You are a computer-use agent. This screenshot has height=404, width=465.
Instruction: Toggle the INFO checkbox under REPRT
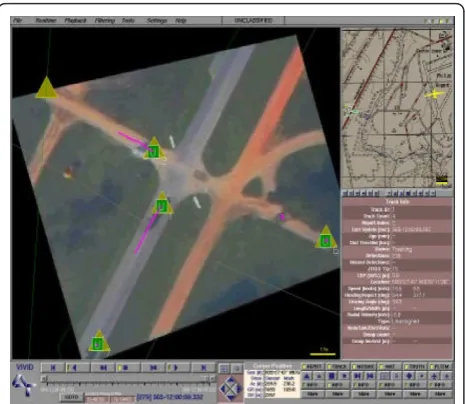point(303,385)
